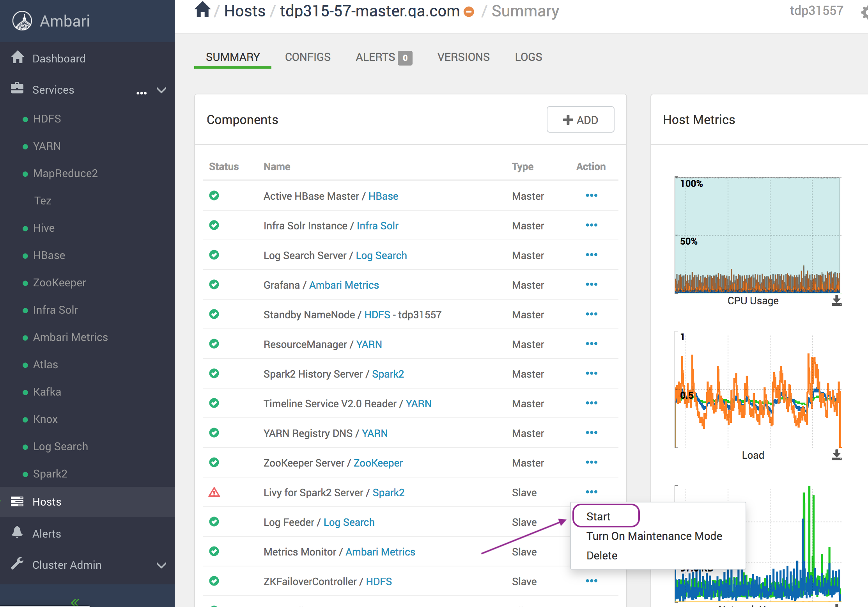The image size is (868, 607).
Task: Click Livy for Spark2 Server alert icon
Action: [x=214, y=492]
